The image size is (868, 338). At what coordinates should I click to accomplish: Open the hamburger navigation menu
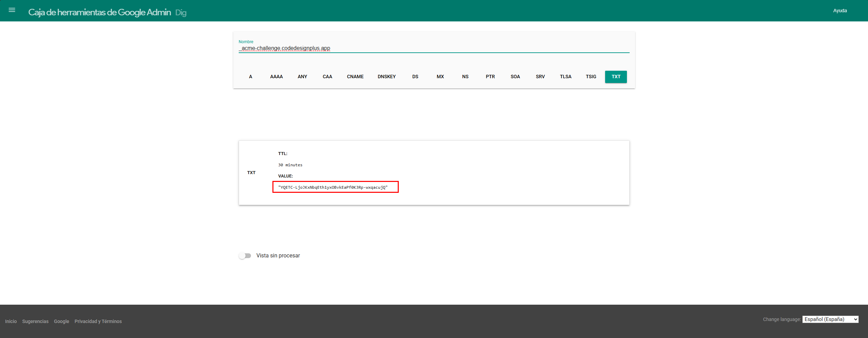coord(12,10)
